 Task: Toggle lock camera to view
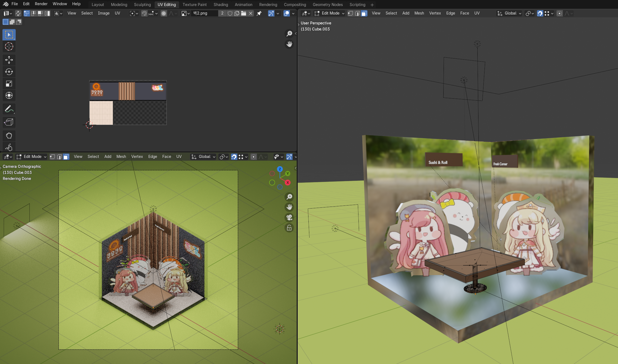pyautogui.click(x=289, y=228)
